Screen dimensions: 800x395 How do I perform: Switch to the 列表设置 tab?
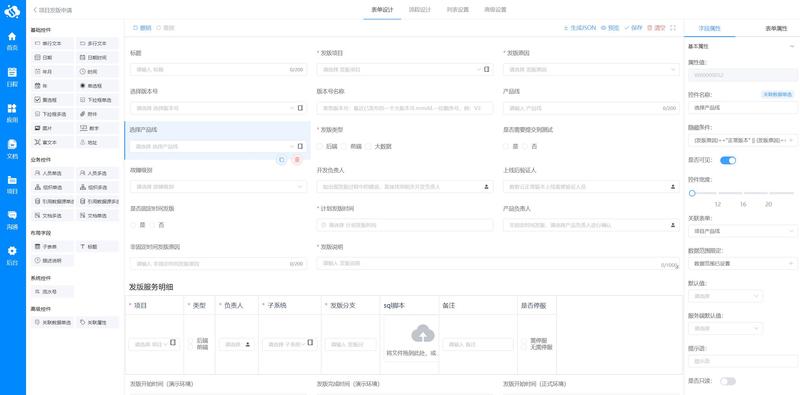coord(458,10)
